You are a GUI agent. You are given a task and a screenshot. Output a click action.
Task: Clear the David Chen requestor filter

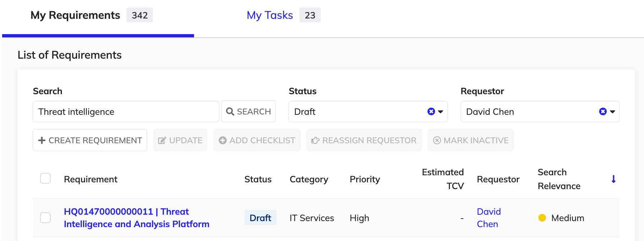coord(603,112)
